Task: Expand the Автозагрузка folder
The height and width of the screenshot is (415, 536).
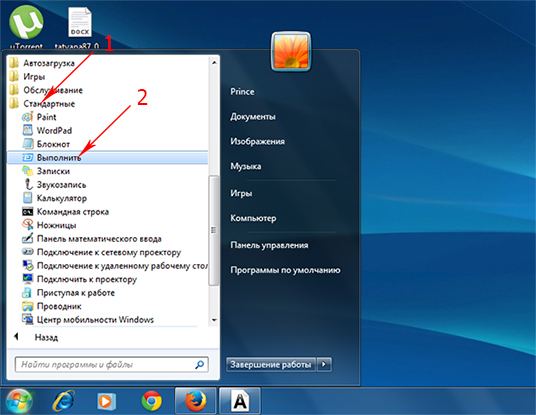Action: [41, 63]
